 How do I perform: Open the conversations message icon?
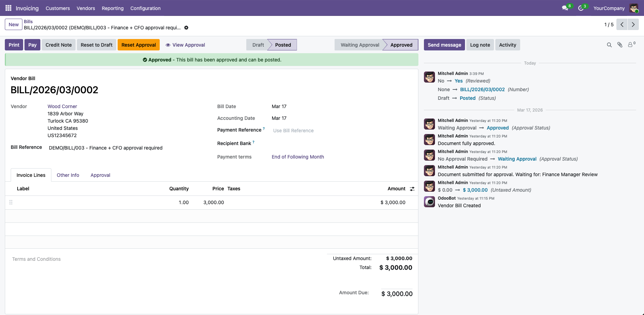565,8
